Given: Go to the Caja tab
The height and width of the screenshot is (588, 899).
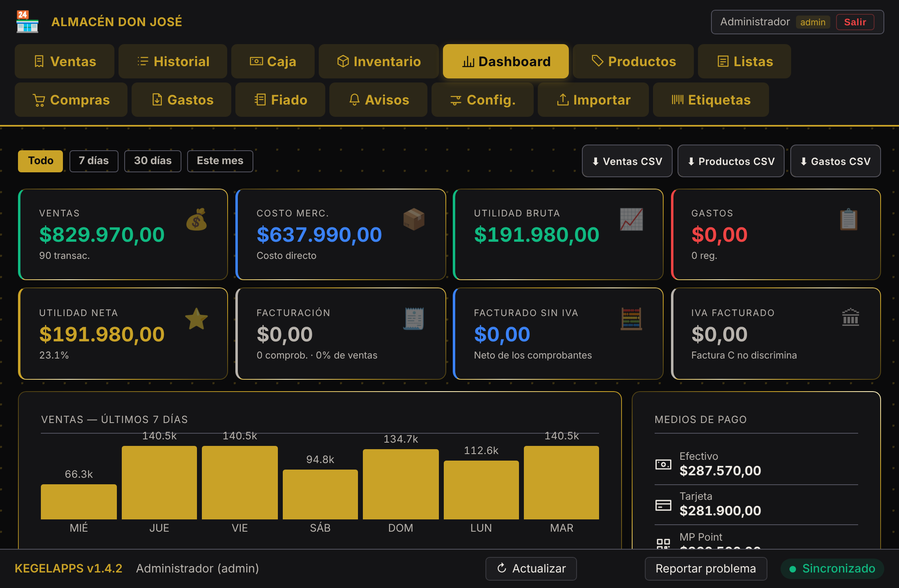Looking at the screenshot, I should tap(273, 61).
